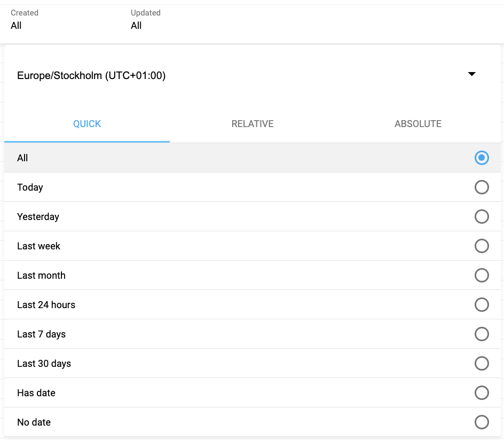Click the timezone dropdown caret icon
This screenshot has width=504, height=440.
pos(471,74)
